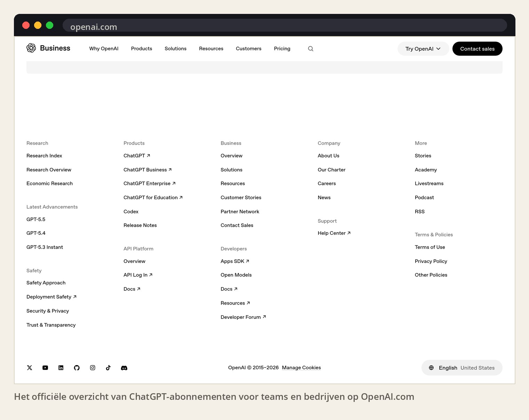This screenshot has height=420, width=529.
Task: Open the Customers nav item
Action: [248, 49]
